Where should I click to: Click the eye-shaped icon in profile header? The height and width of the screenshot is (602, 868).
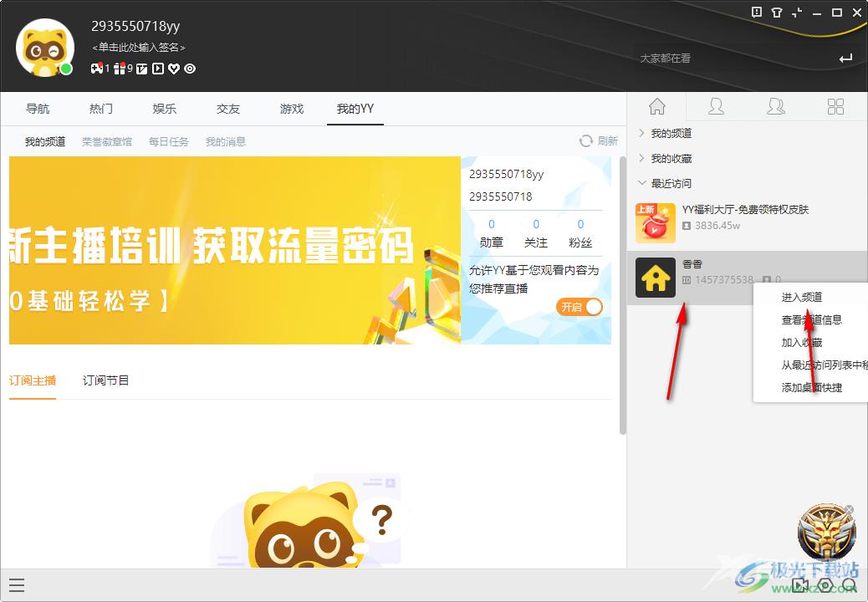pos(190,69)
